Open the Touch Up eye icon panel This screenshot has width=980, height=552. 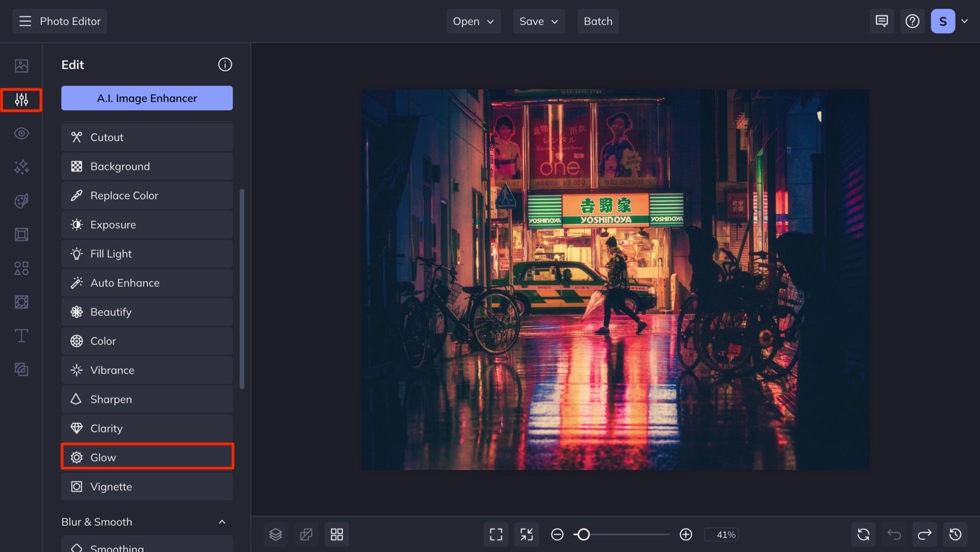21,133
